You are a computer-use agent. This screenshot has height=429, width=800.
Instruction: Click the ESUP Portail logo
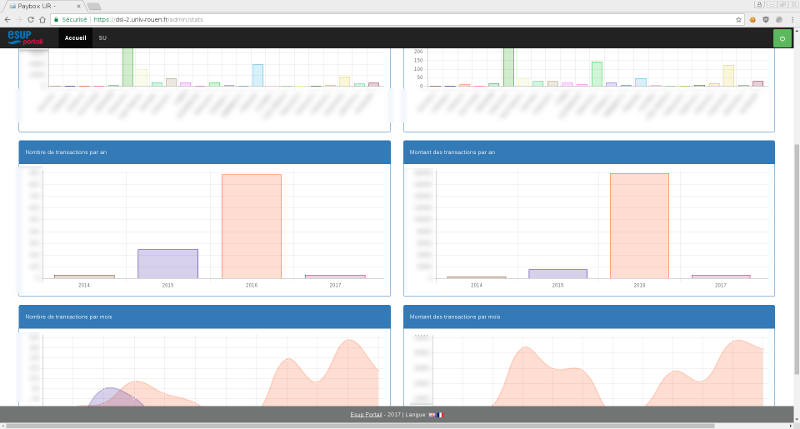[26, 38]
